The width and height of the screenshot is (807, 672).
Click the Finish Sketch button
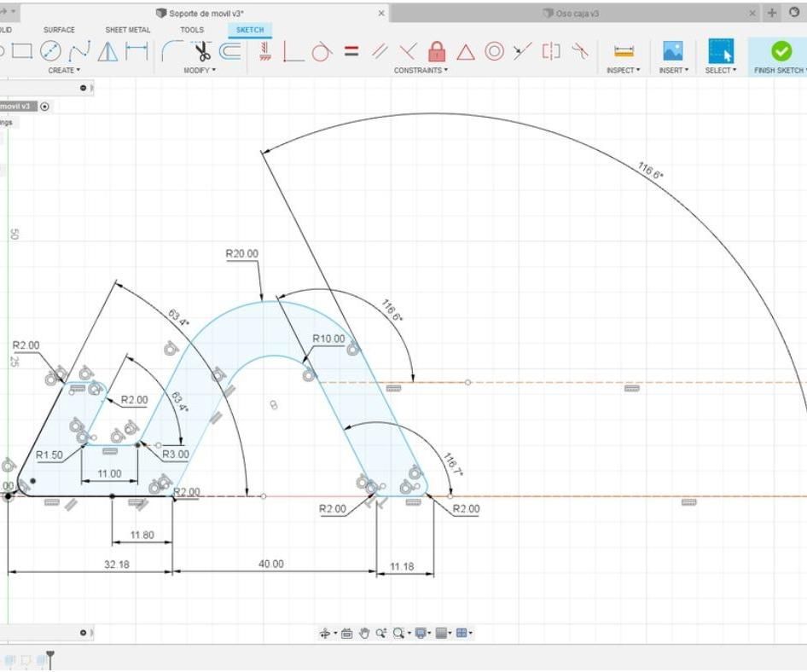781,51
